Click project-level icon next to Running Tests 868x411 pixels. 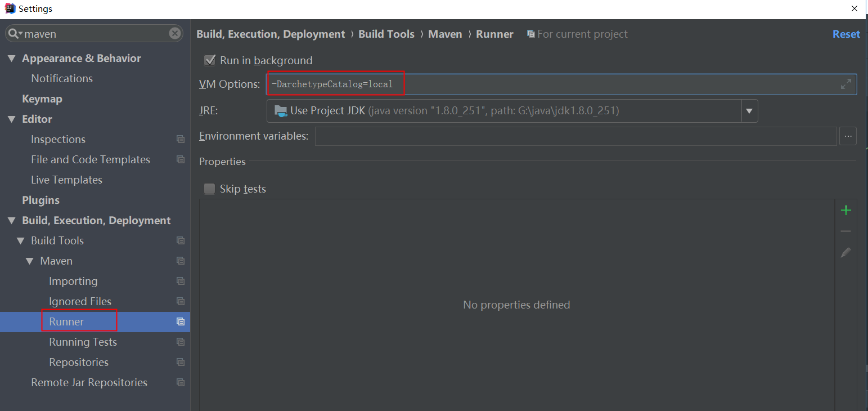(181, 342)
